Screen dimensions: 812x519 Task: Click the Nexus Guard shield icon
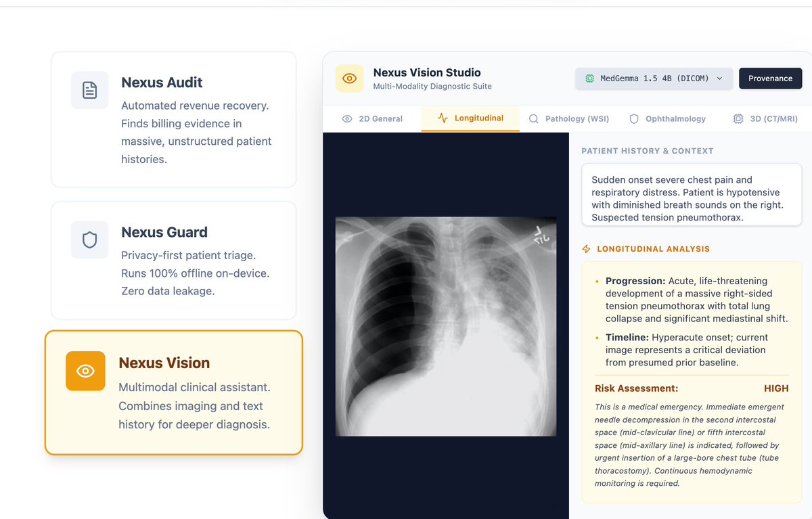pyautogui.click(x=90, y=240)
